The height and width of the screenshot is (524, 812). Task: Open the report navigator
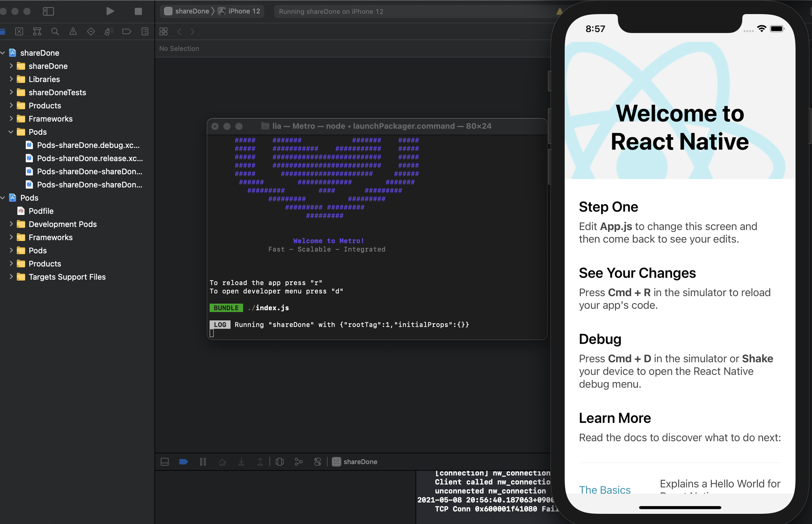coord(145,32)
